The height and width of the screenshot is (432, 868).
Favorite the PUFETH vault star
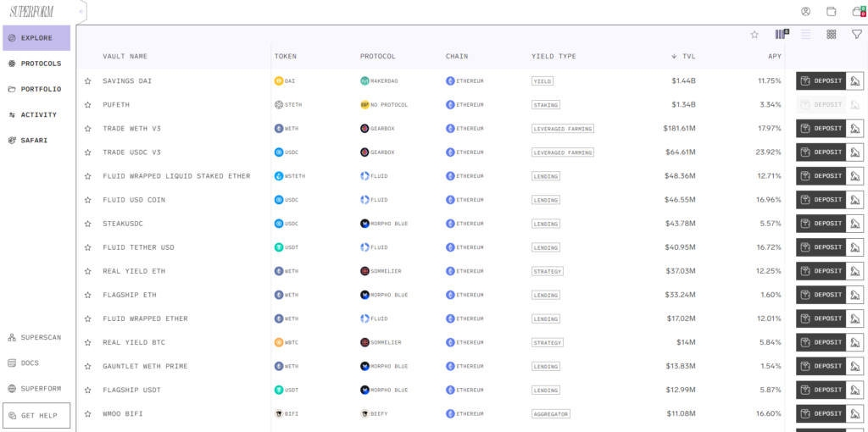87,104
